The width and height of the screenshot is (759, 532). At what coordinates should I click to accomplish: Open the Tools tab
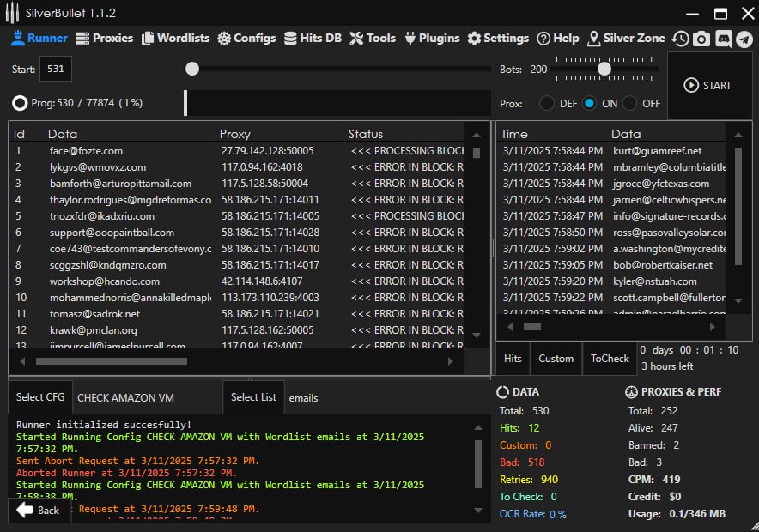point(373,39)
